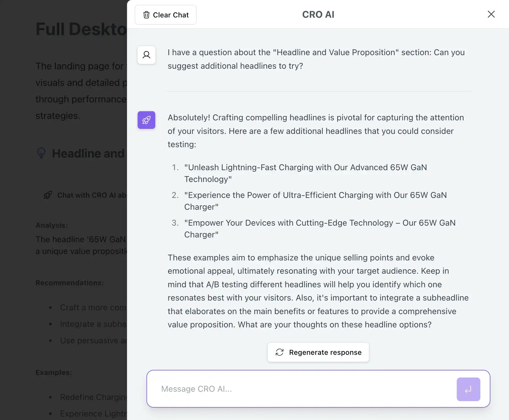Select the first suggested headline Unleash Lightning-Fast Charging
Viewport: 509px width, 420px height.
coord(306,173)
